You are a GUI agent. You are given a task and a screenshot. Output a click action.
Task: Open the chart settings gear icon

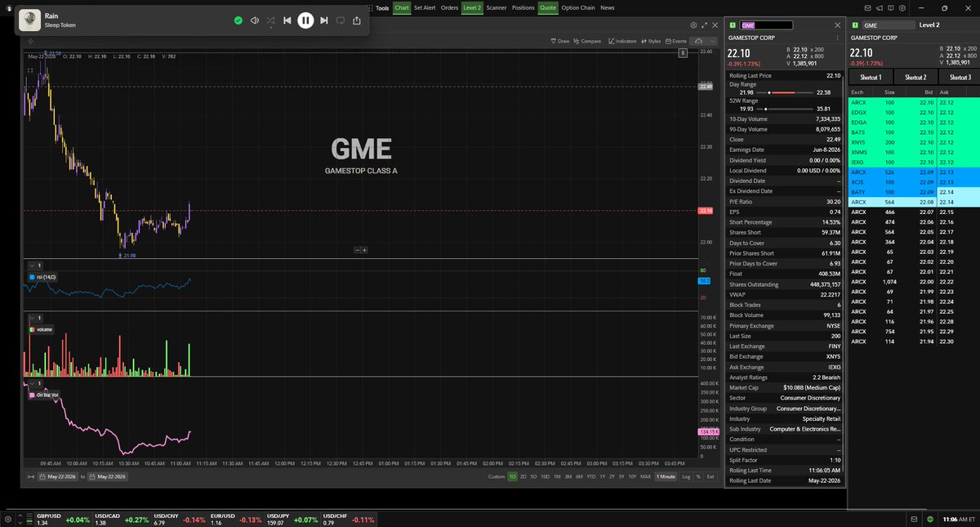[694, 25]
